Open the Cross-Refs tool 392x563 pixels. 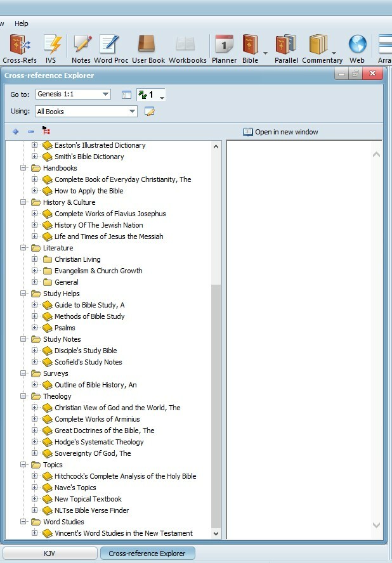(x=20, y=49)
